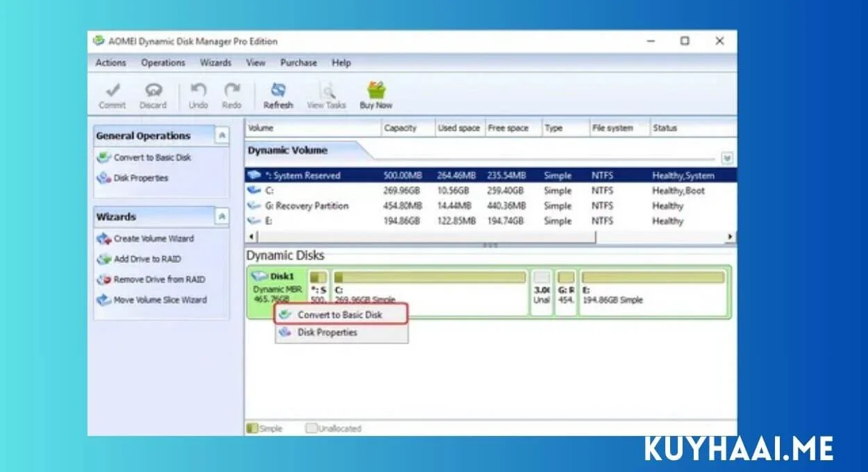This screenshot has height=472, width=868.
Task: Open the Purchase menu
Action: [x=299, y=62]
